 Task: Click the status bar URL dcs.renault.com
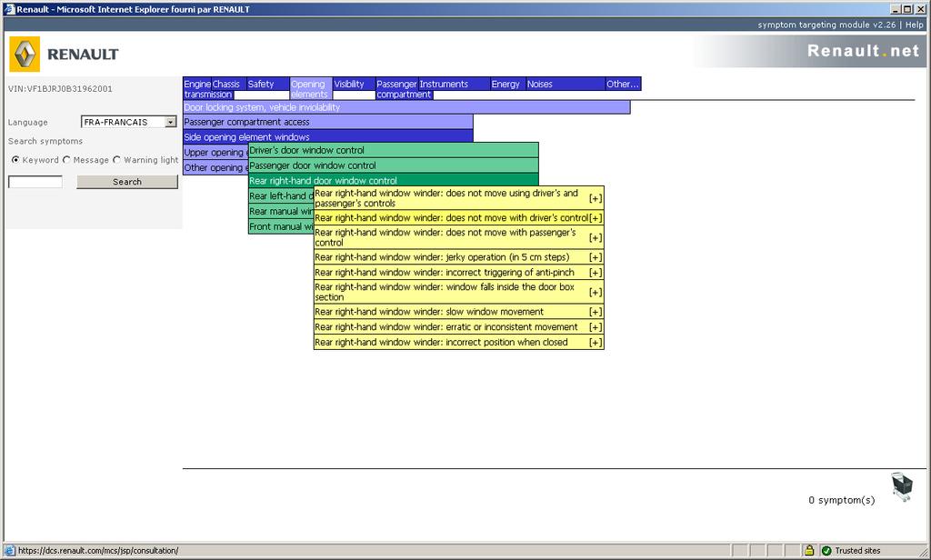pos(98,551)
